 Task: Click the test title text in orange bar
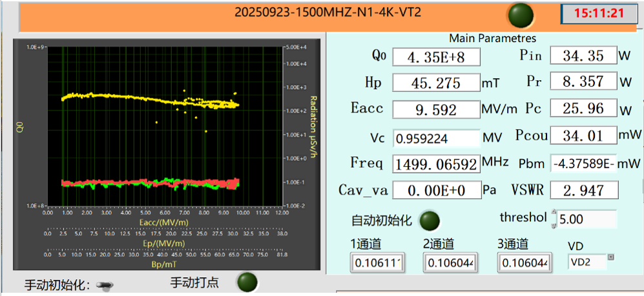tap(327, 12)
